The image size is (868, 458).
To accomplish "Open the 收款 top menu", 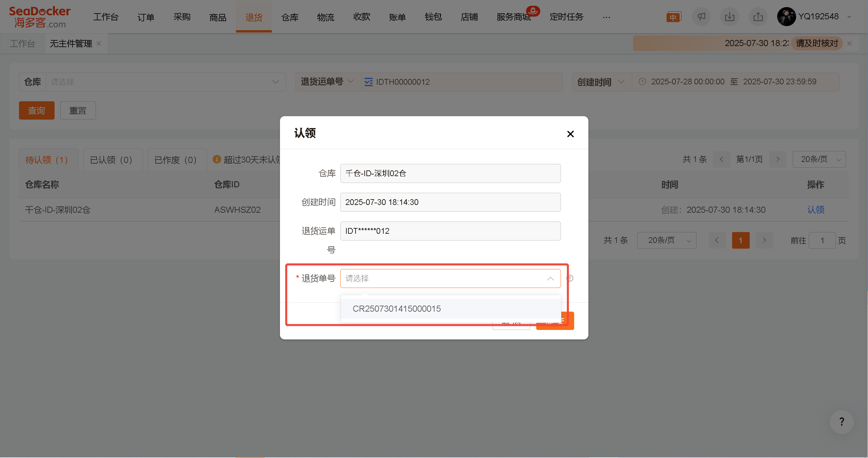I will (362, 17).
